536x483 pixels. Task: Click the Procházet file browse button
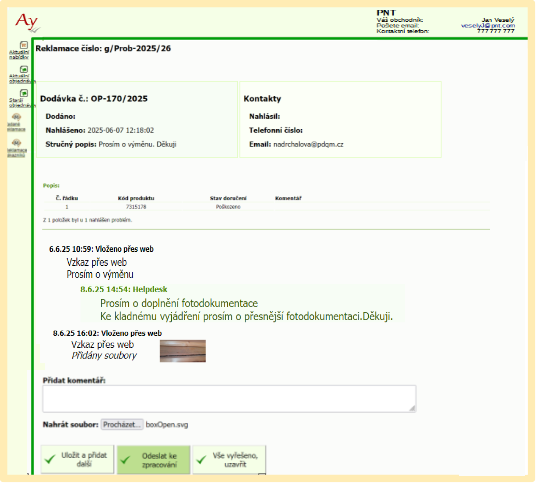pyautogui.click(x=122, y=425)
